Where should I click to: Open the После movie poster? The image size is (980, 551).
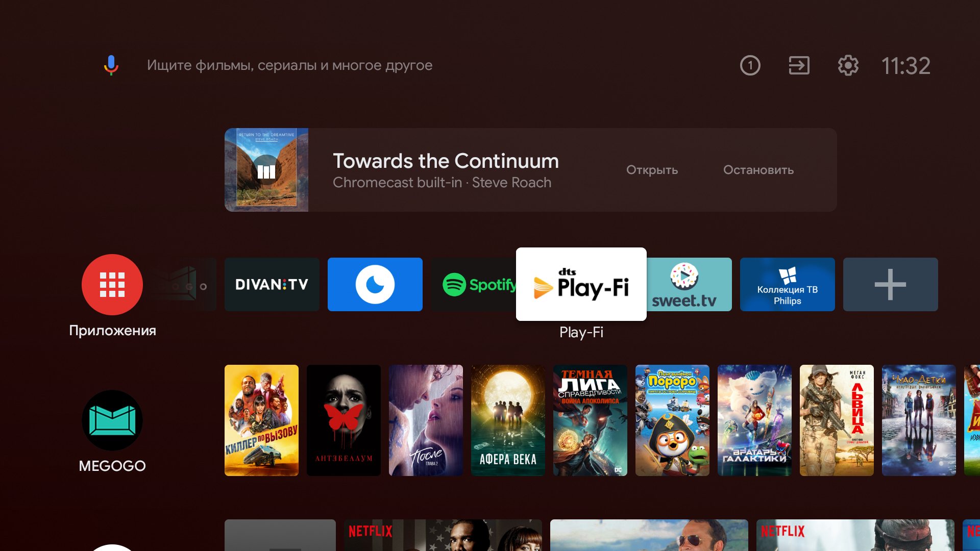click(x=426, y=420)
